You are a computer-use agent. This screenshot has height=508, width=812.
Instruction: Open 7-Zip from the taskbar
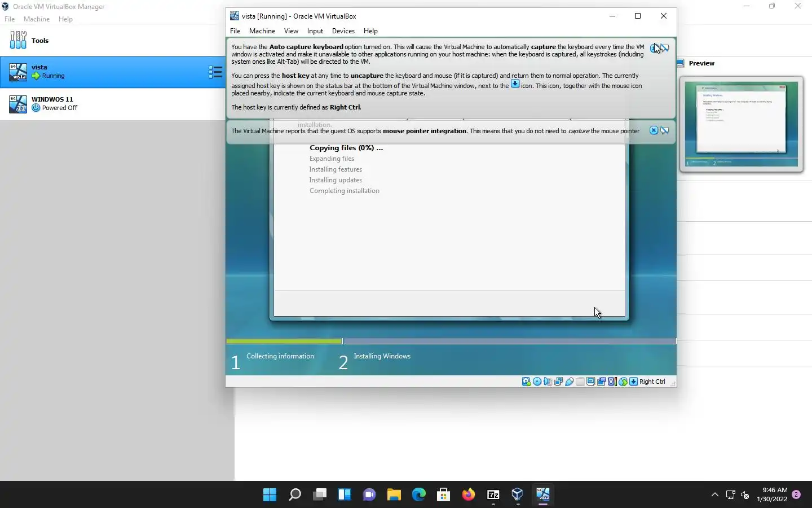(493, 495)
